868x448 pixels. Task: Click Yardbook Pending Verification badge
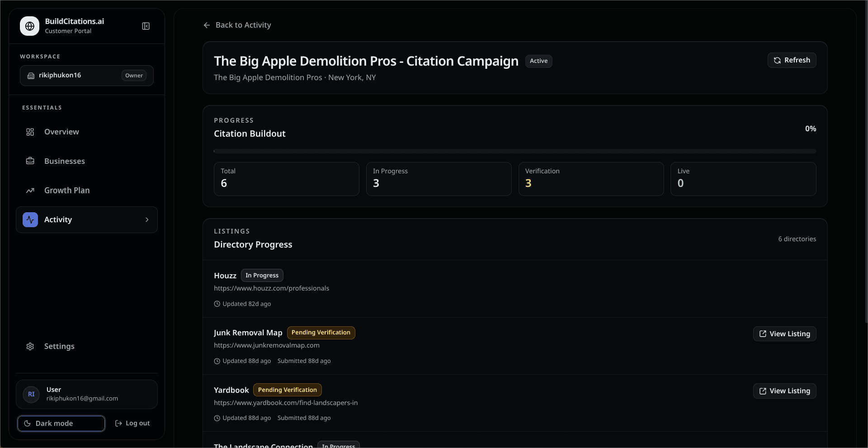click(288, 390)
